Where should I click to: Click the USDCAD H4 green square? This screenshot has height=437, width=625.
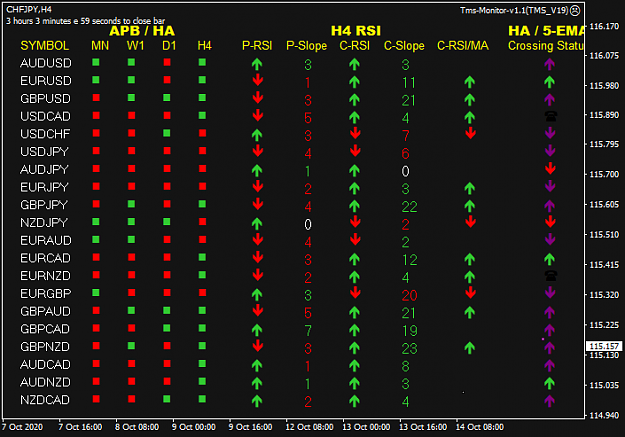(x=202, y=116)
